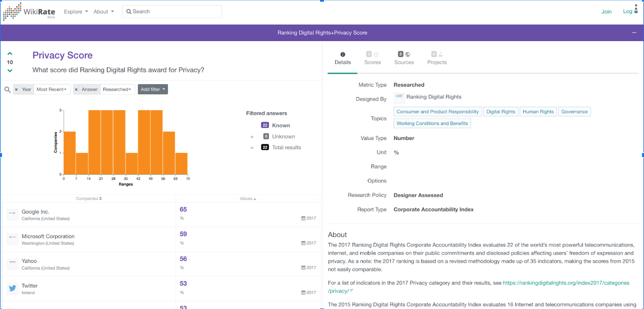Click the Join link
The image size is (644, 309).
coord(606,12)
